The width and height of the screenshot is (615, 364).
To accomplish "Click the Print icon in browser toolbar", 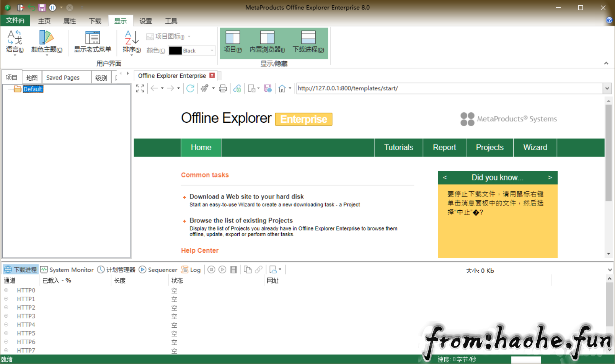I will click(x=223, y=88).
